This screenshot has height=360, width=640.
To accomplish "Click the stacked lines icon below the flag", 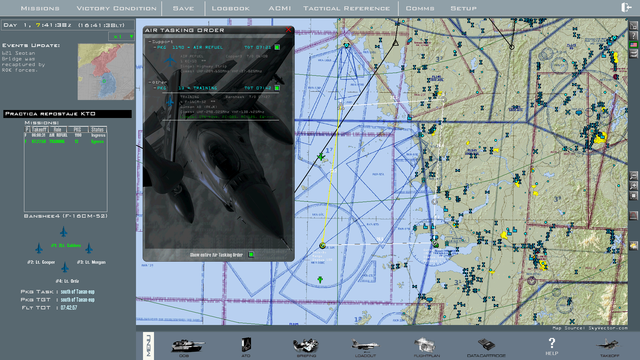I will (x=633, y=54).
